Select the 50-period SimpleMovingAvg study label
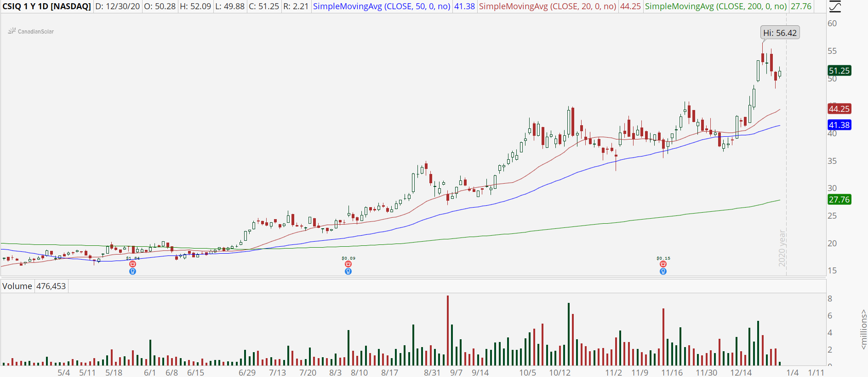The image size is (868, 377). [382, 6]
